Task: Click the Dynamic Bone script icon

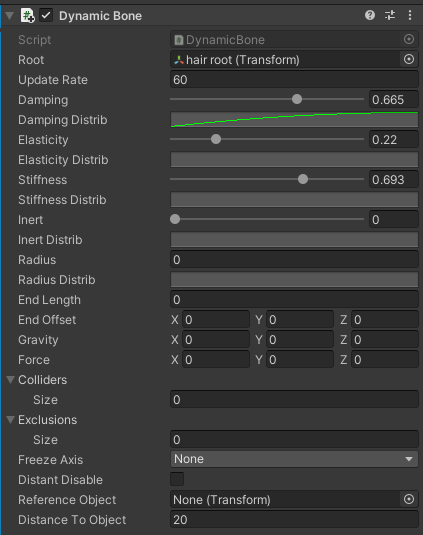Action: coord(27,16)
